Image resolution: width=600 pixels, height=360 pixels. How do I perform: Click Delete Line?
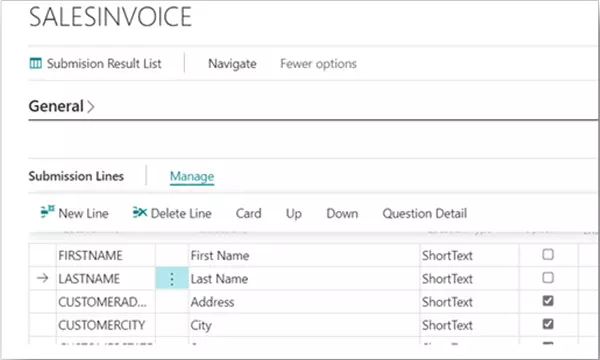[x=181, y=213]
